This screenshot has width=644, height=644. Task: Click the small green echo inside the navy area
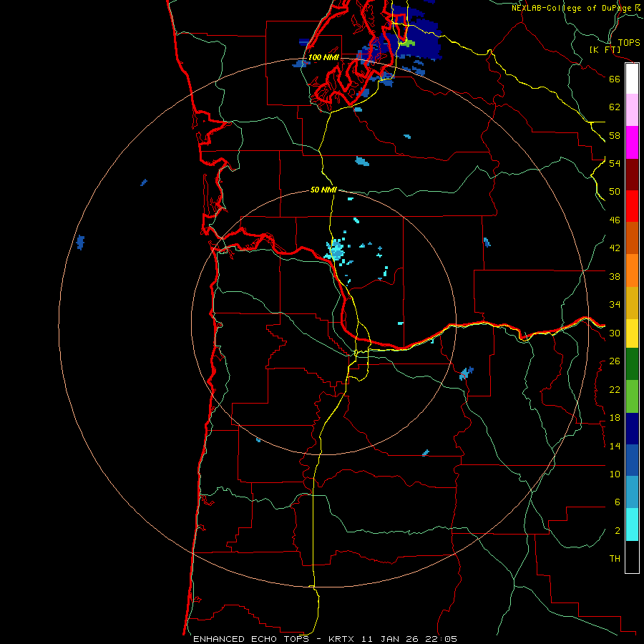coord(407,43)
